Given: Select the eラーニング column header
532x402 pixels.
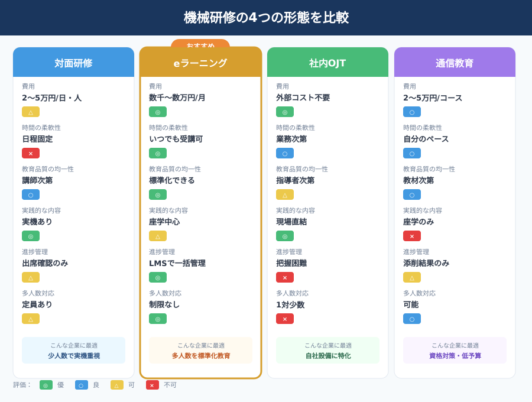Looking at the screenshot, I should 200,63.
